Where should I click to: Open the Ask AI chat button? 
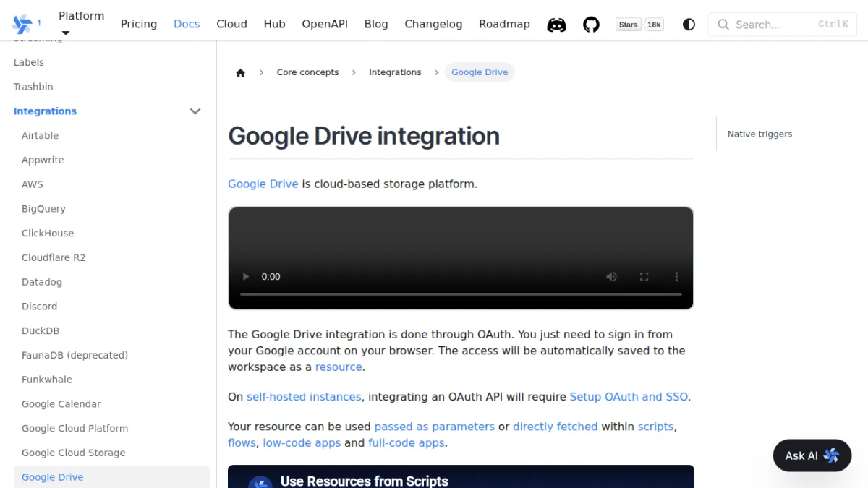point(812,455)
